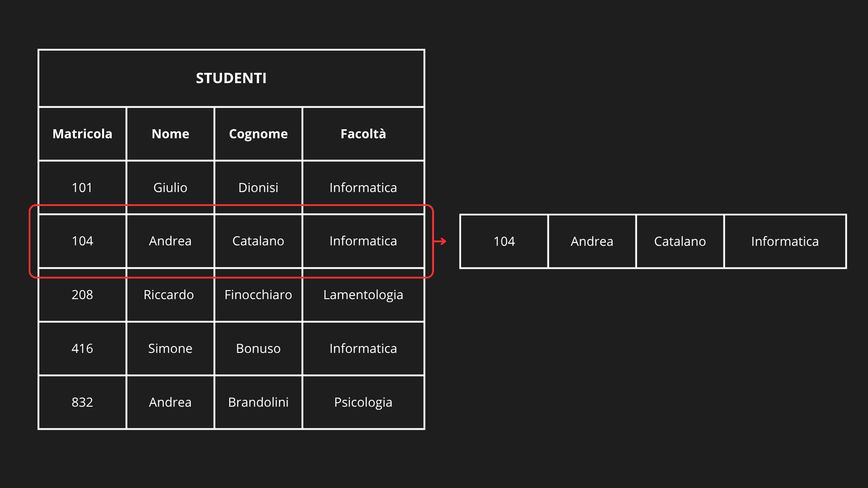868x488 pixels.
Task: Select the Matricola column header
Action: coord(82,134)
